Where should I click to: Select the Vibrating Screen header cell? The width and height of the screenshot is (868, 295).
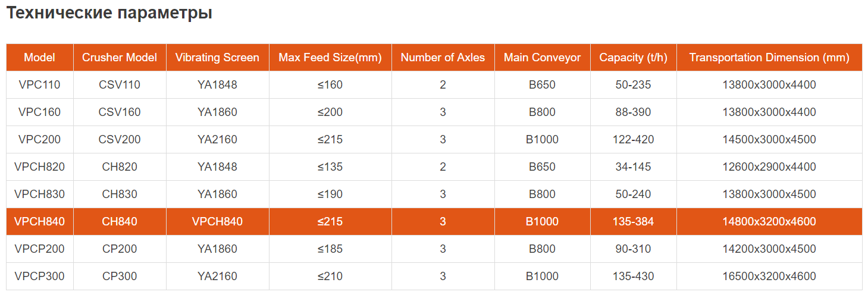[x=217, y=58]
